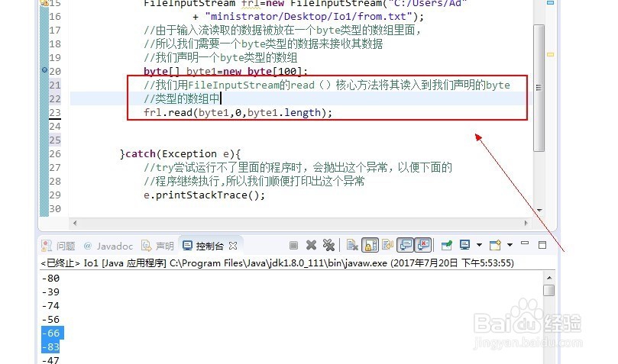The height and width of the screenshot is (364, 618).
Task: Maximize the console panel
Action: point(542,245)
